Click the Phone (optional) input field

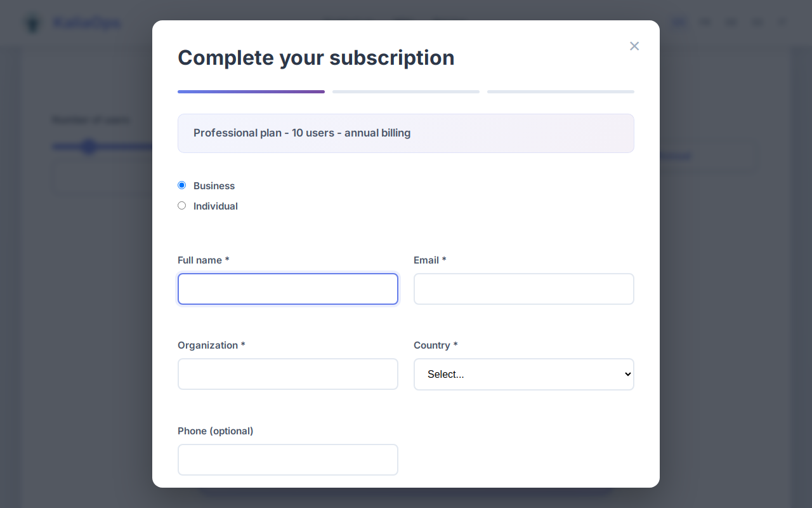[287, 459]
